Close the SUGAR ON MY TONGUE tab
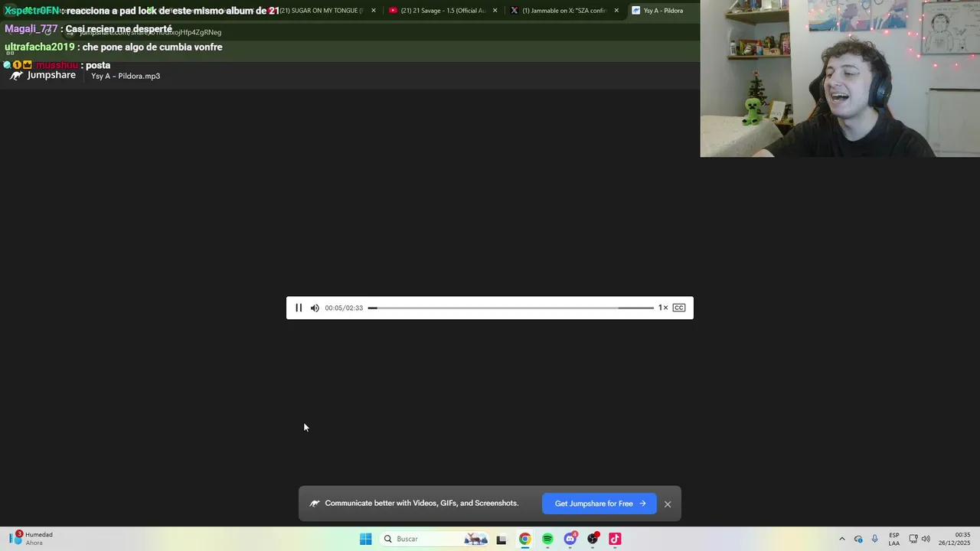980x551 pixels. tap(374, 11)
